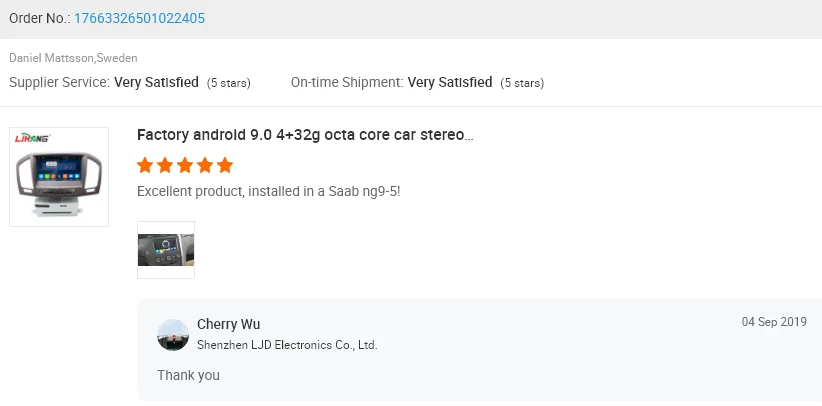Viewport: 822px width, 406px height.
Task: Enlarge the customer review photo
Action: point(165,249)
